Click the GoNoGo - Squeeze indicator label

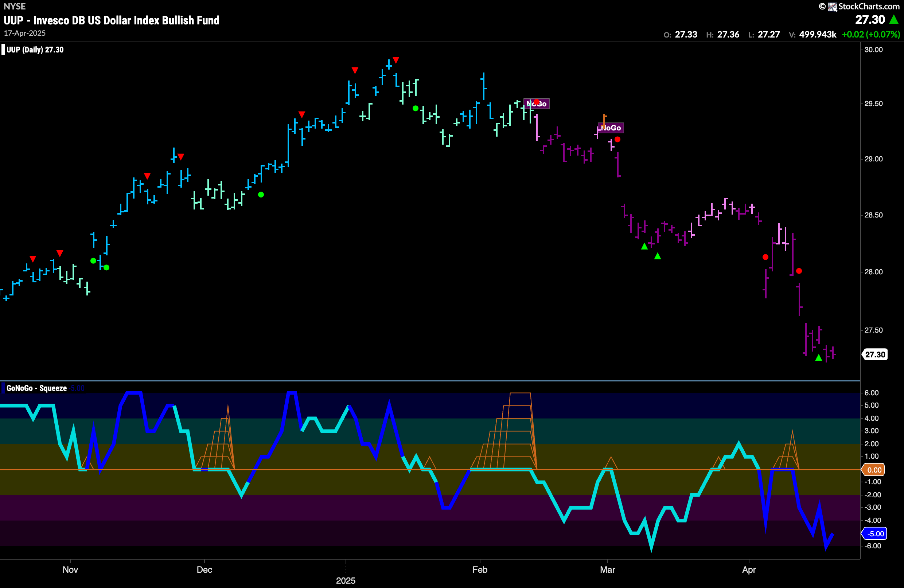tap(36, 388)
